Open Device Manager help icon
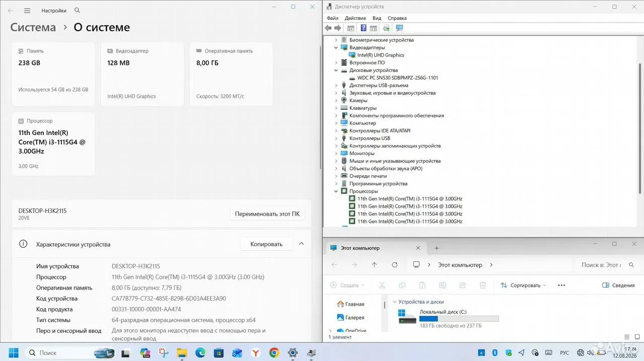644x361 pixels. (363, 28)
